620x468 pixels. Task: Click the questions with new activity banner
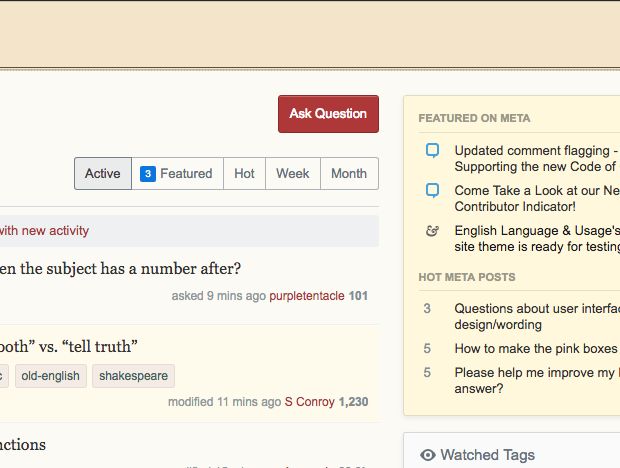pos(189,231)
